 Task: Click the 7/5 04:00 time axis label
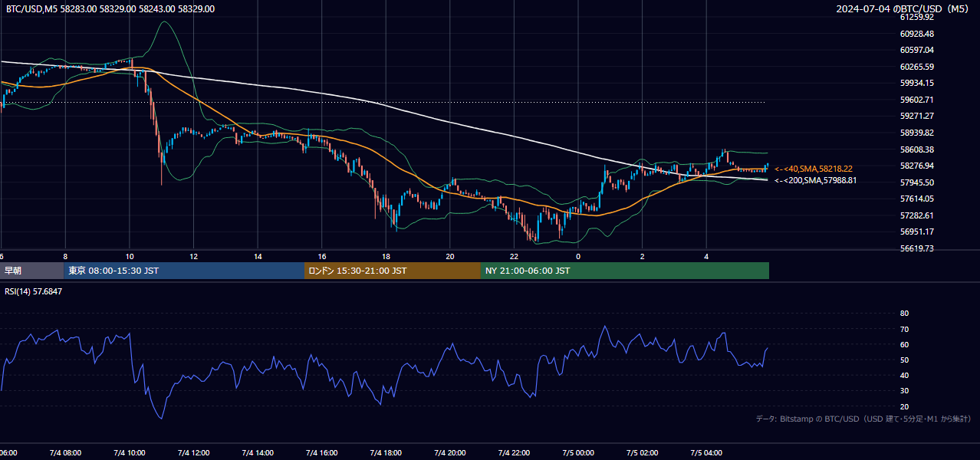click(x=706, y=453)
